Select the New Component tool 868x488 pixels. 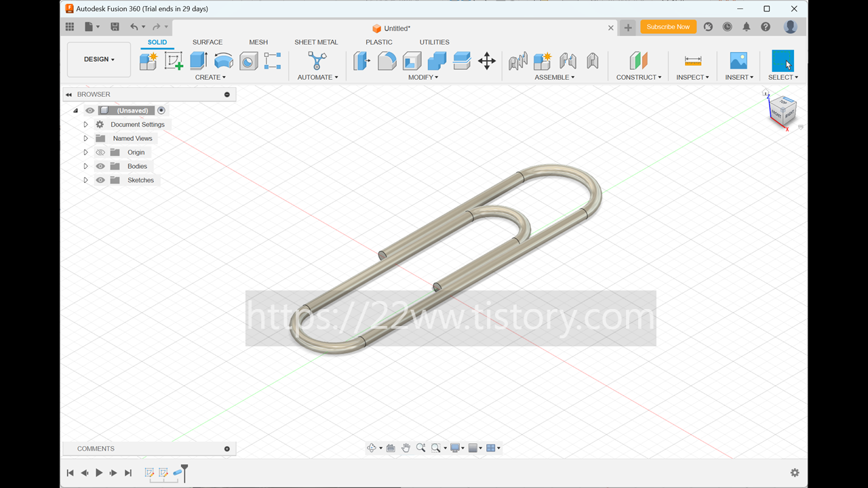coord(149,61)
